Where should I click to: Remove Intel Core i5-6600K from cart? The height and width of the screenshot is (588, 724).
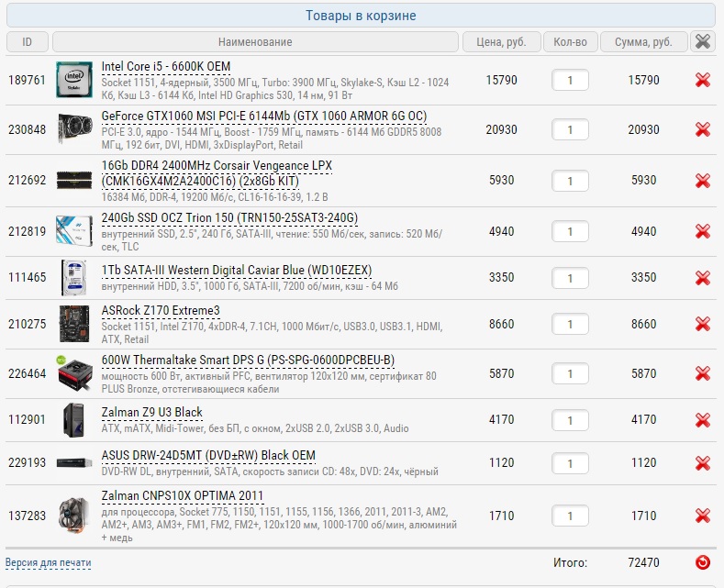[702, 80]
